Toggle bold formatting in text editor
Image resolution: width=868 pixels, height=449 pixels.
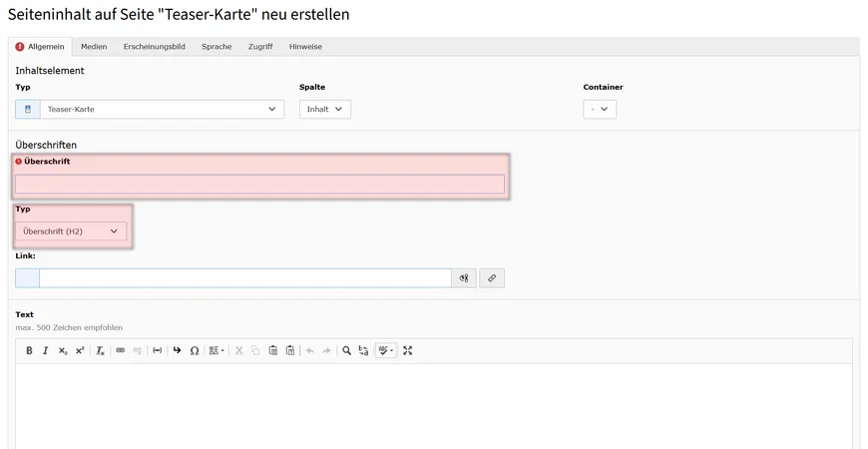[29, 350]
